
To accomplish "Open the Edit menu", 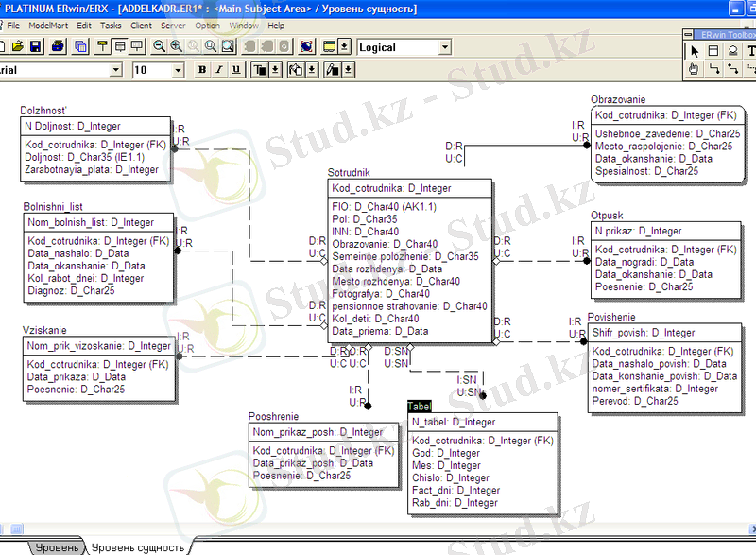I will (x=84, y=26).
